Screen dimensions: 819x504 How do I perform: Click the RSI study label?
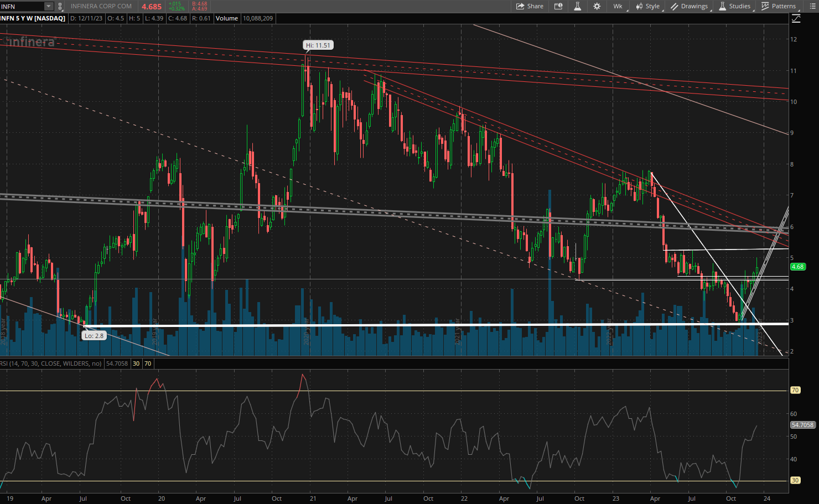[x=51, y=363]
